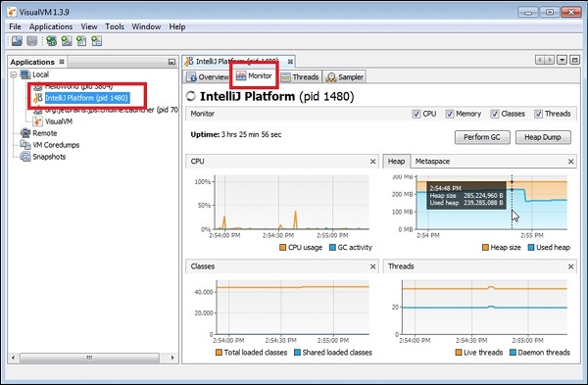
Task: Click the Perform GC button
Action: pos(482,137)
